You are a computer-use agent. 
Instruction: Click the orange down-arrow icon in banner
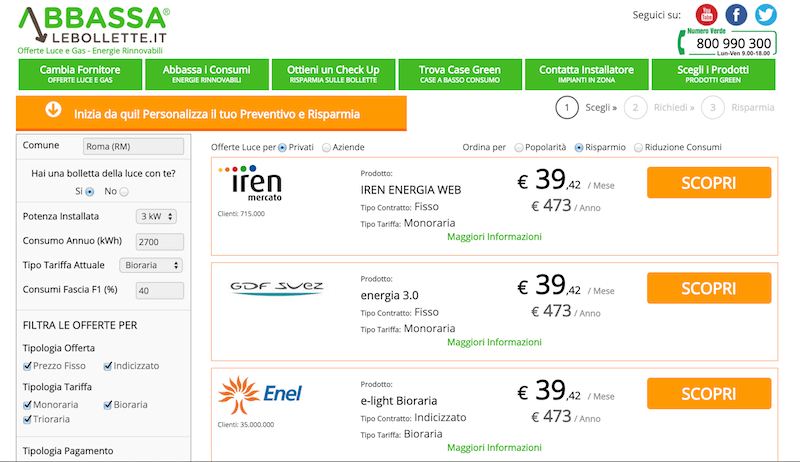pyautogui.click(x=53, y=110)
